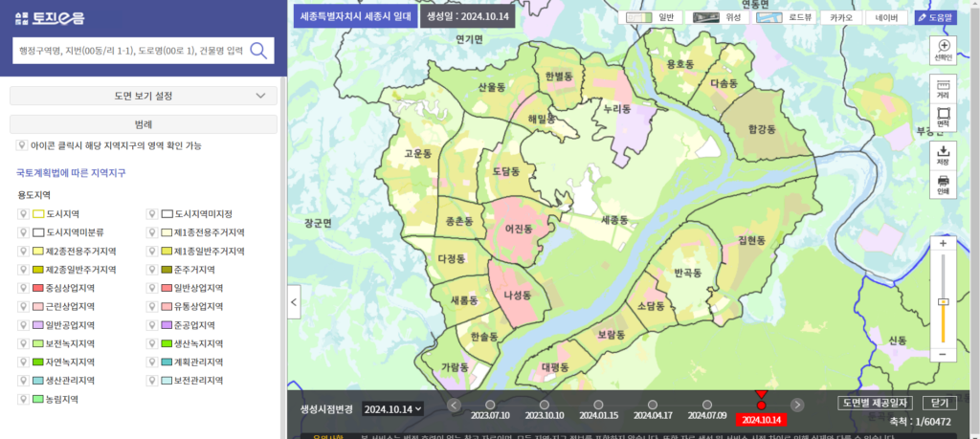Click location pin for 준주거지역
This screenshot has width=980, height=439.
[152, 270]
